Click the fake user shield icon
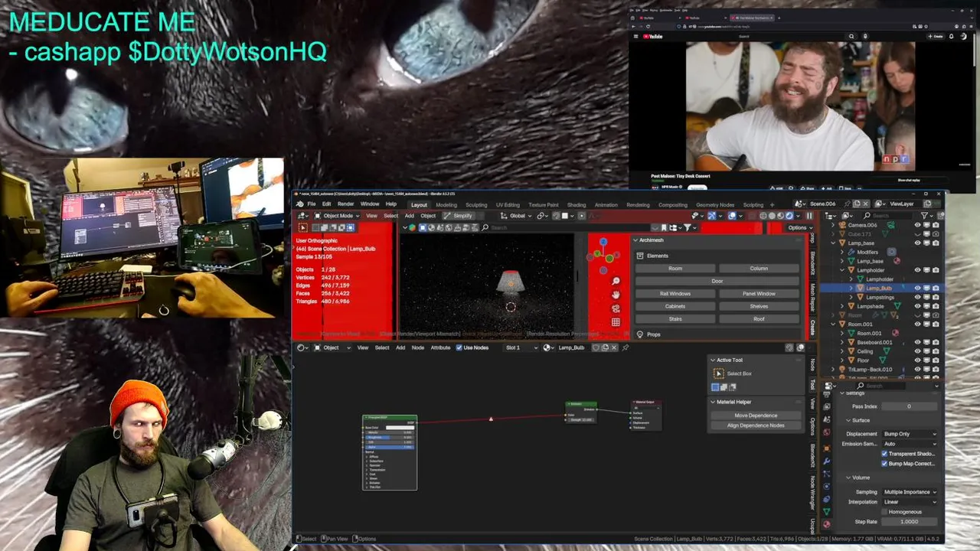Image resolution: width=980 pixels, height=551 pixels. [x=596, y=347]
